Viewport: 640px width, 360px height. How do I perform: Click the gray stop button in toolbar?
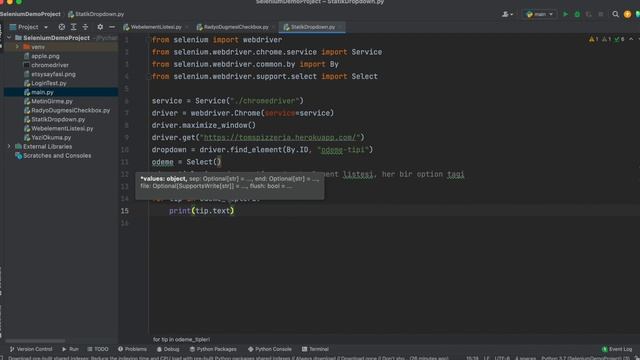pyautogui.click(x=601, y=14)
